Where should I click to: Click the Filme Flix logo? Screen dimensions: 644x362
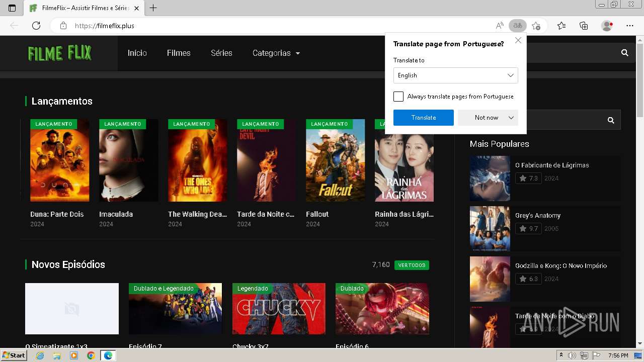[x=60, y=53]
